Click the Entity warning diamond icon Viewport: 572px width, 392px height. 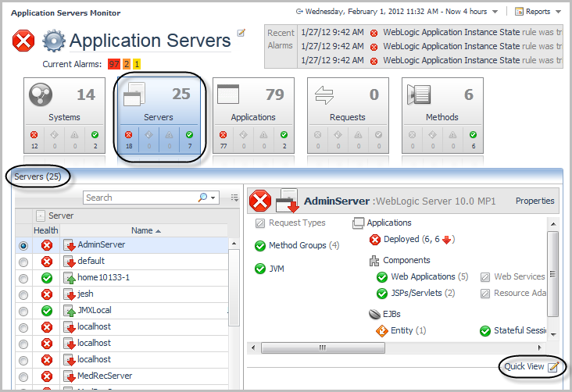[x=381, y=331]
